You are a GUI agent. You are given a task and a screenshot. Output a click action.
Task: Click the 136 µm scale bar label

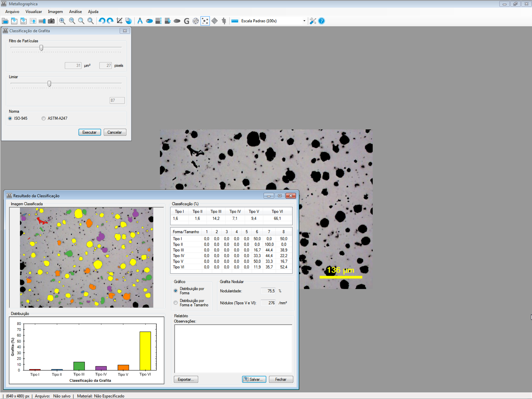tap(341, 270)
